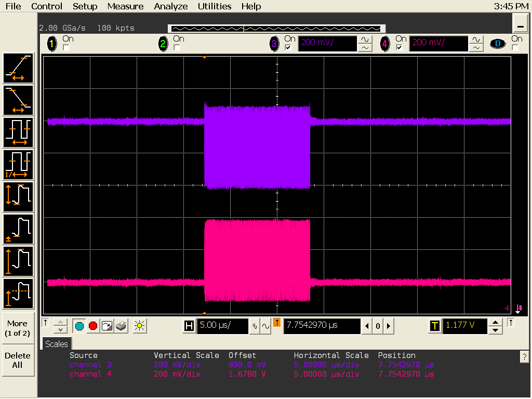Screen dimensions: 532x399
Task: Click the help question mark in Scales panel
Action: pyautogui.click(x=524, y=356)
